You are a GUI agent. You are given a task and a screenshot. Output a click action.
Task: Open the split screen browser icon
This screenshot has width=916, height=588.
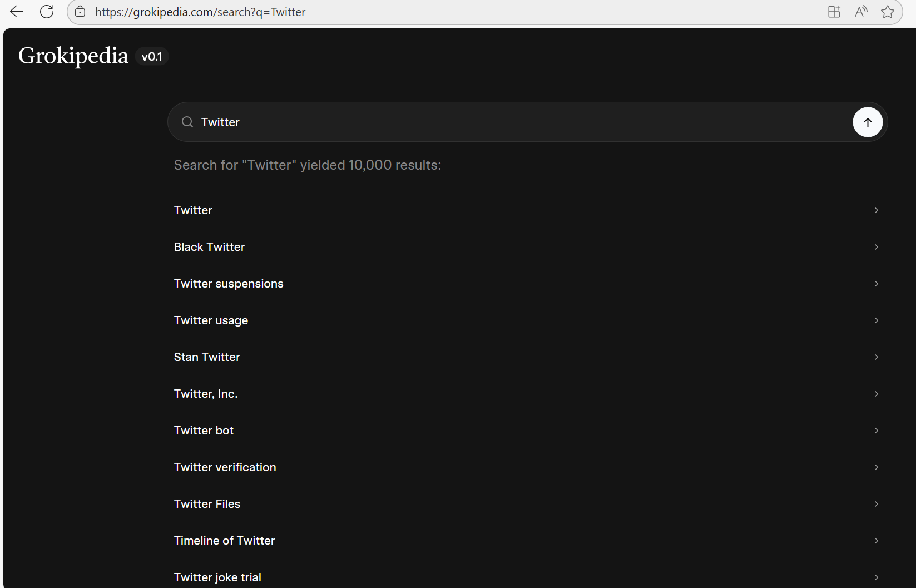(834, 12)
